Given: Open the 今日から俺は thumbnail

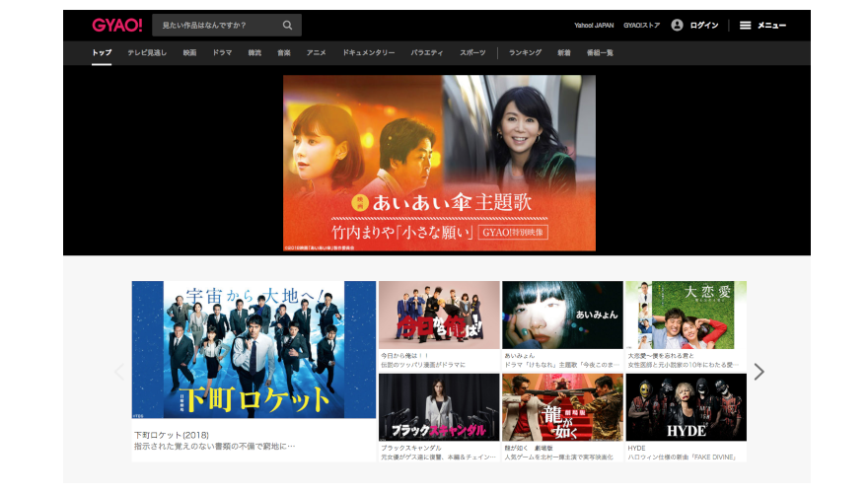Looking at the screenshot, I should click(x=439, y=315).
